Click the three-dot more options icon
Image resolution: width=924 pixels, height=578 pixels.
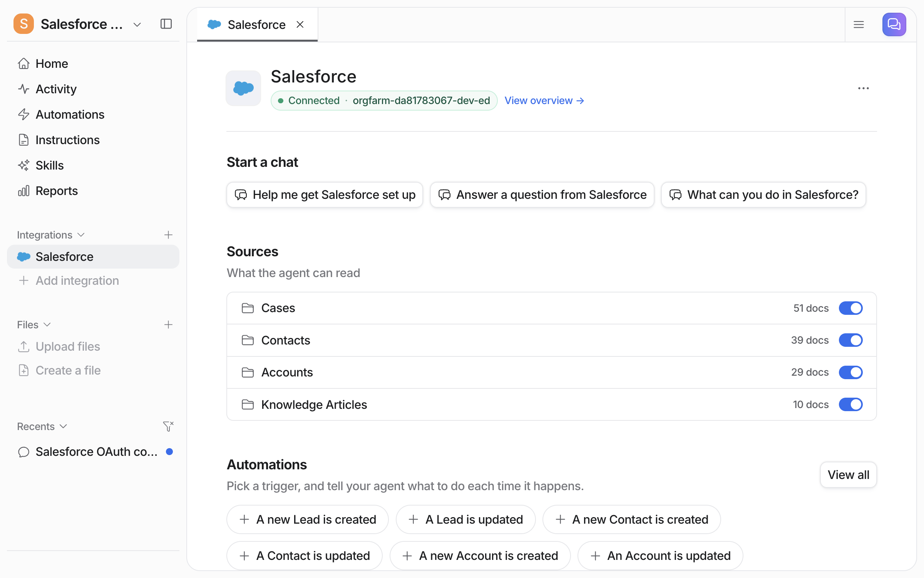(863, 88)
